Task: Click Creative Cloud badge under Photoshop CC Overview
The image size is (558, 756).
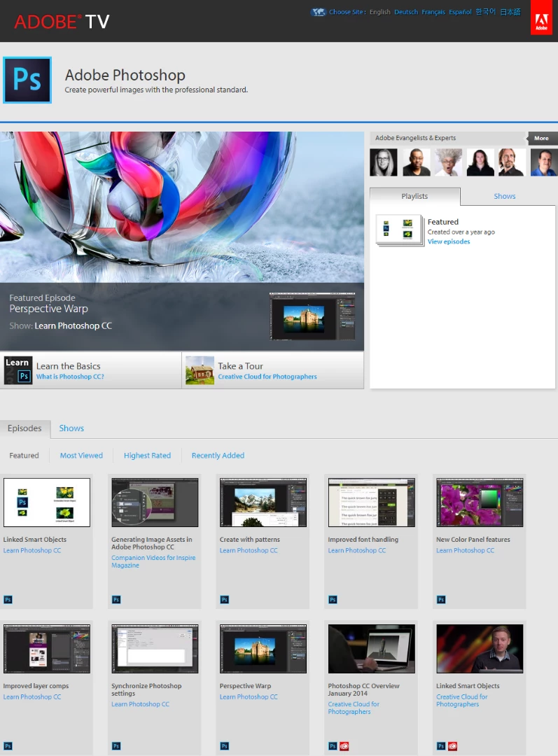Action: [344, 746]
